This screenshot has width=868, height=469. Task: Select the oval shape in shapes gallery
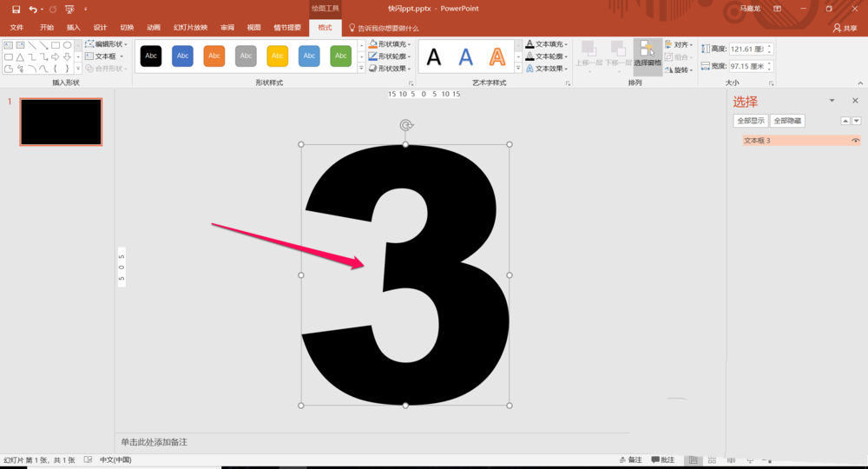click(x=67, y=45)
